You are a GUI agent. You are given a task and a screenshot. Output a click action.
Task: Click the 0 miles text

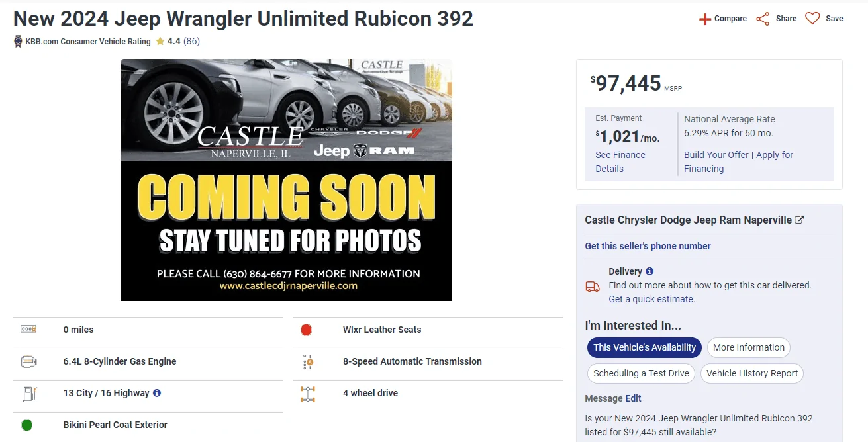coord(78,330)
